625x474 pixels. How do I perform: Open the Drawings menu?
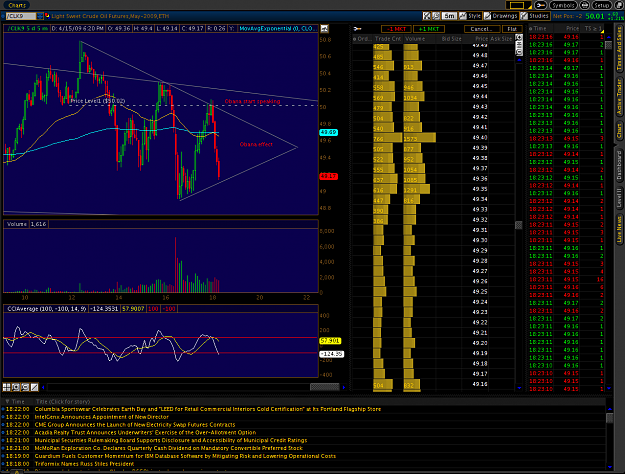[501, 16]
